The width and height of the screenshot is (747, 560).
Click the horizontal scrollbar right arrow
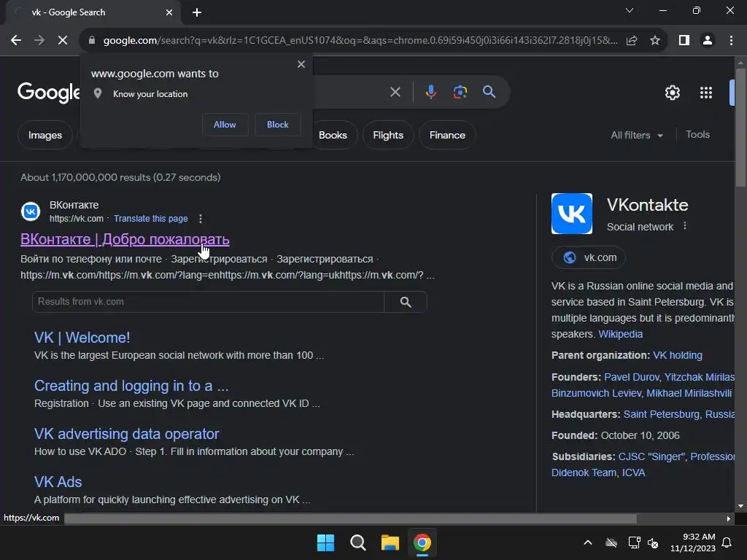(x=728, y=518)
